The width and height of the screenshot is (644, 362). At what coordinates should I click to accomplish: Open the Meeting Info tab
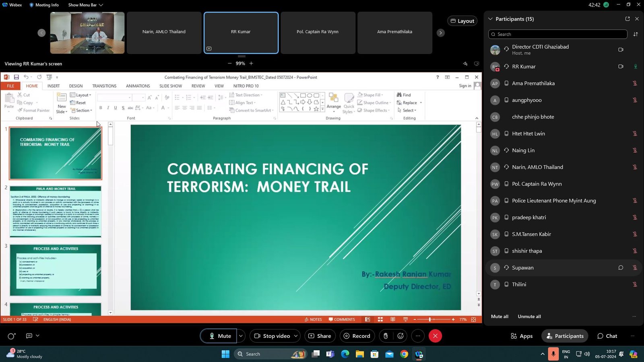pos(44,5)
